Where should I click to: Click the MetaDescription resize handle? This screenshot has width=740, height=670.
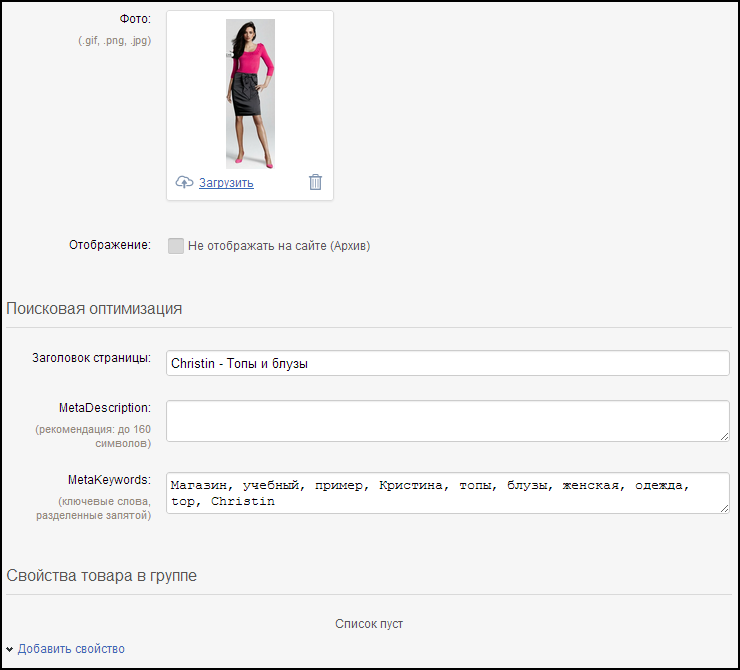click(724, 437)
